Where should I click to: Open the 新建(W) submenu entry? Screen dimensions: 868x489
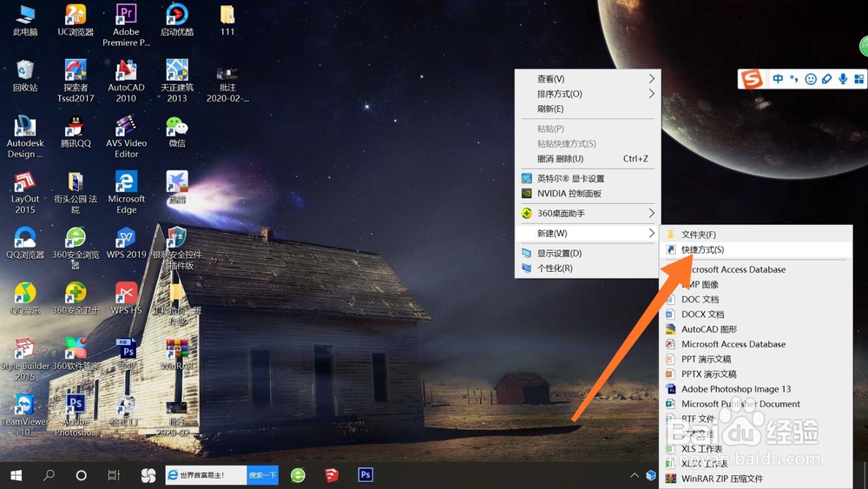click(x=588, y=233)
